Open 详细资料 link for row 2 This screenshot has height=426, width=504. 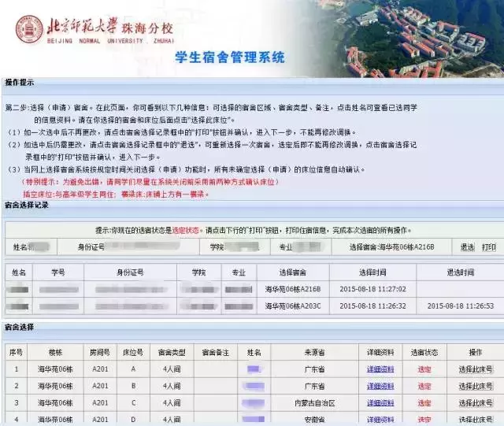click(x=380, y=386)
